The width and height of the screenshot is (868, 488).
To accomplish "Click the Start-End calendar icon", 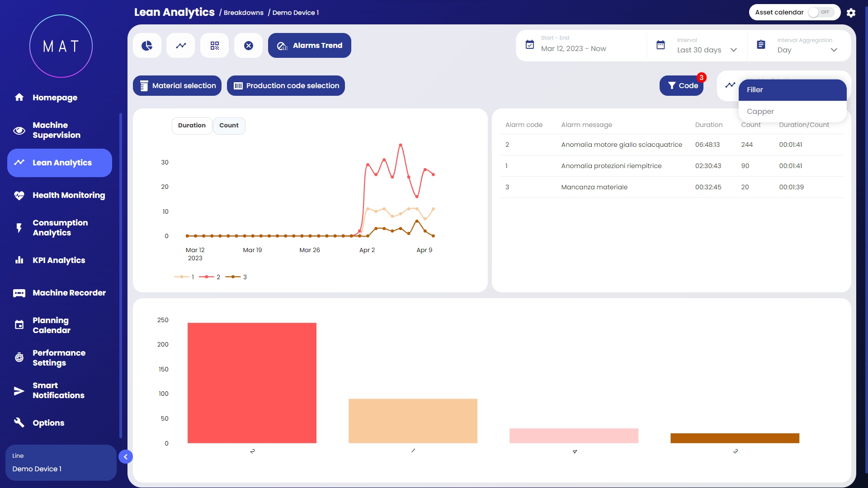I will point(529,45).
